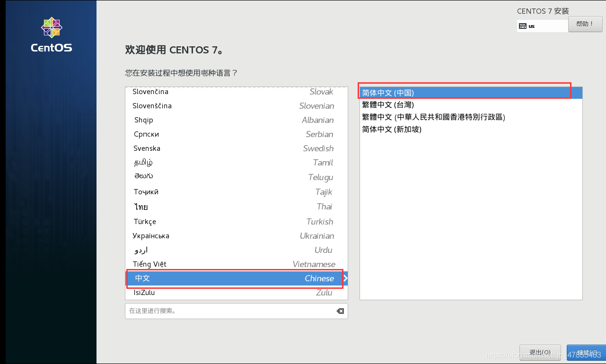Choose 繁體中文 (台灣) locale
The image size is (606, 364).
coord(471,105)
